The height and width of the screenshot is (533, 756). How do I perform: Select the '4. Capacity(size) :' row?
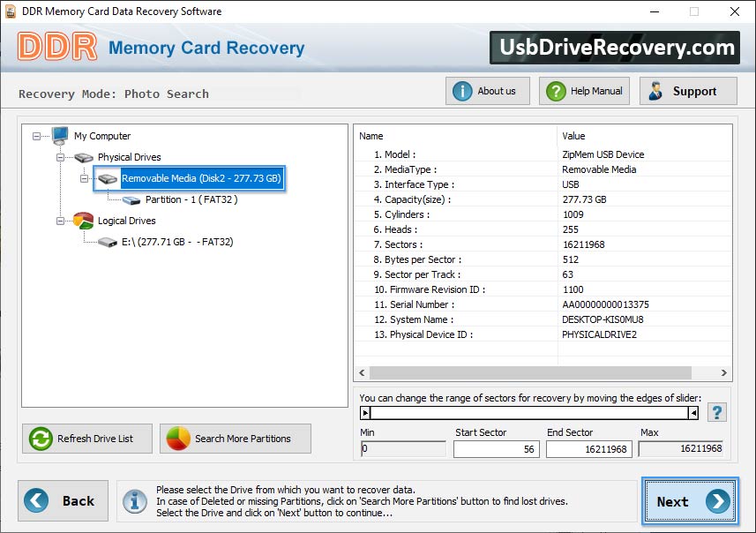pos(543,199)
